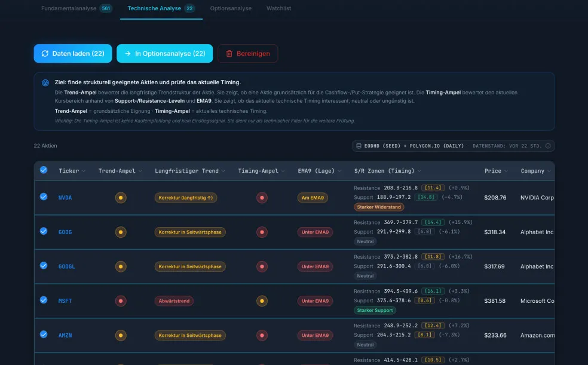The image size is (588, 365).
Task: Click the refresh icon in Daten laden button
Action: click(x=45, y=54)
